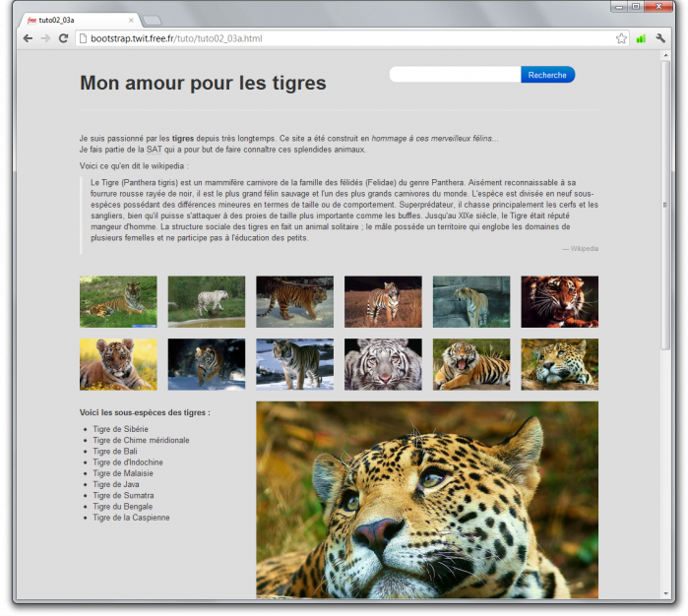Image resolution: width=688 pixels, height=616 pixels.
Task: Click the scrollbar down arrow
Action: tap(665, 593)
